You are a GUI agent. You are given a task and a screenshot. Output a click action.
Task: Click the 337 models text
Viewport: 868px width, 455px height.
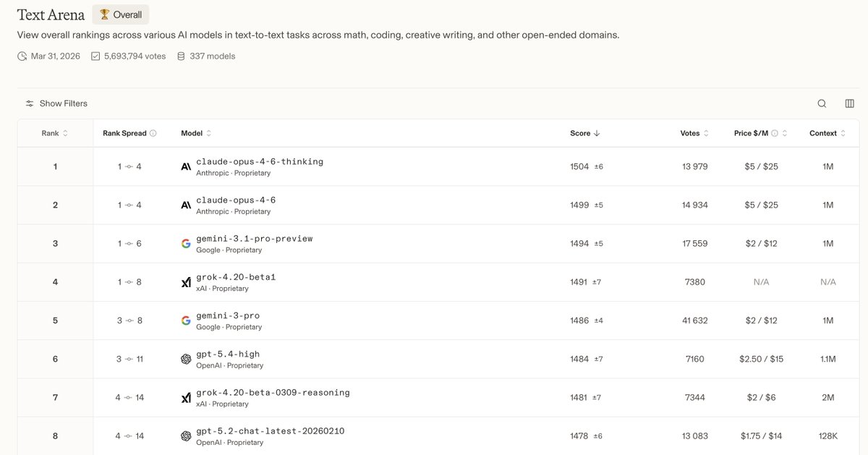click(x=213, y=56)
